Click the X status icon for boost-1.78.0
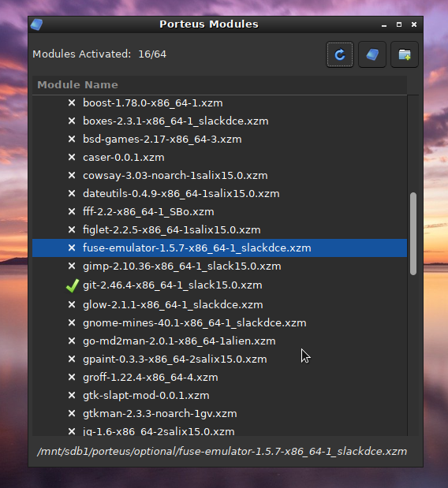Viewport: 448px width, 488px height. pyautogui.click(x=72, y=102)
